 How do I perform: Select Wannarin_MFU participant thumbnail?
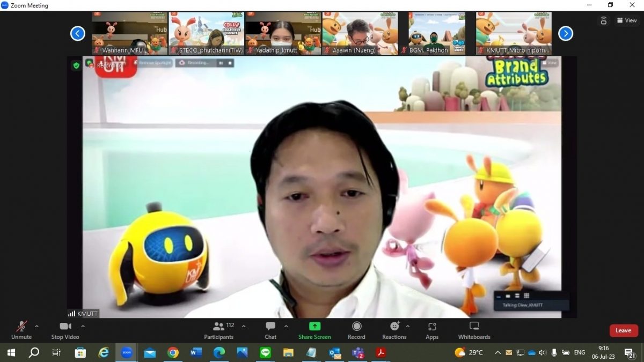pos(129,33)
